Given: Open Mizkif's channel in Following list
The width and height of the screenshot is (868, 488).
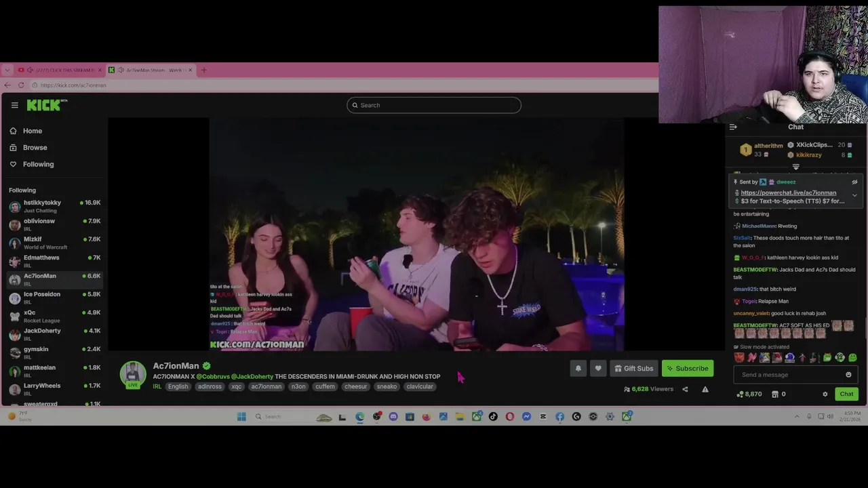Looking at the screenshot, I should coord(54,243).
